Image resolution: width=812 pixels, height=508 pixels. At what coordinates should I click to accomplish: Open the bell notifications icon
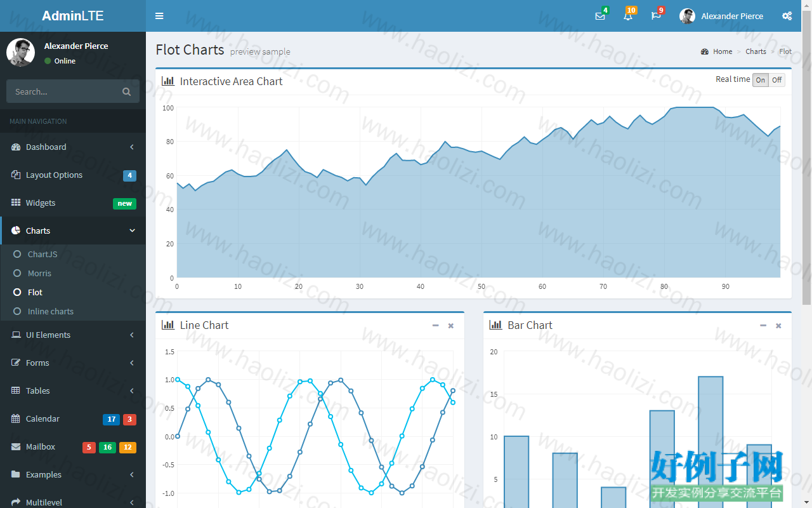pyautogui.click(x=628, y=17)
